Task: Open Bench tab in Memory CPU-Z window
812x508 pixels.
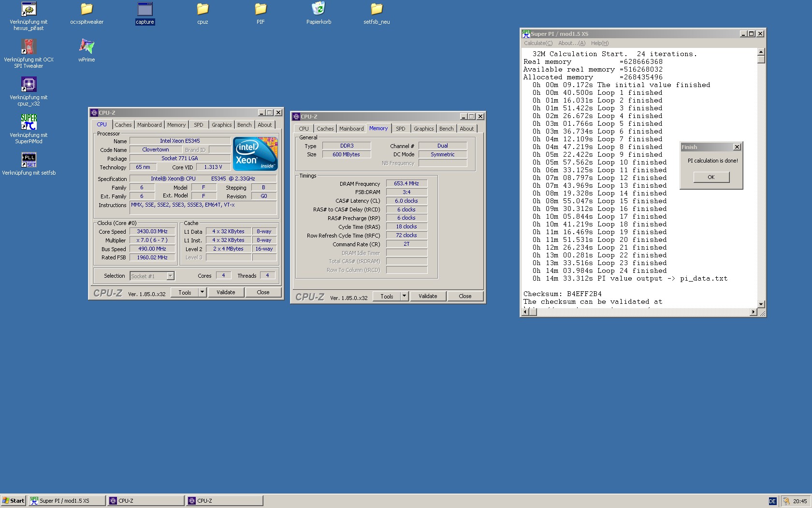Action: (x=447, y=129)
